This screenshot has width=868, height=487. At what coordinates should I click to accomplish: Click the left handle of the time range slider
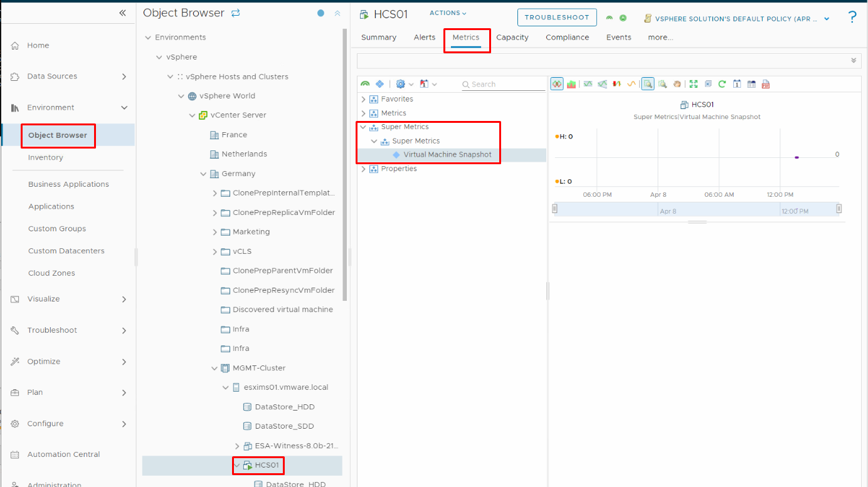pyautogui.click(x=554, y=209)
